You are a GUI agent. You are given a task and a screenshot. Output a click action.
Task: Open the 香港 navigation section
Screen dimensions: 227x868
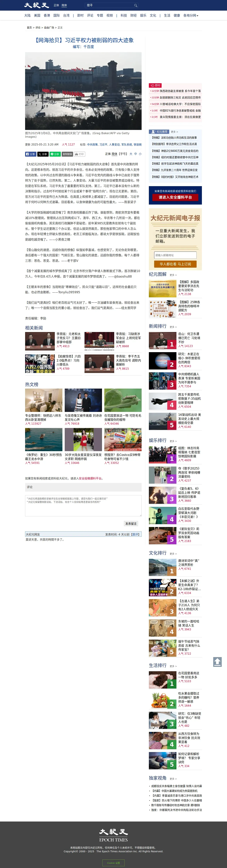(x=47, y=16)
